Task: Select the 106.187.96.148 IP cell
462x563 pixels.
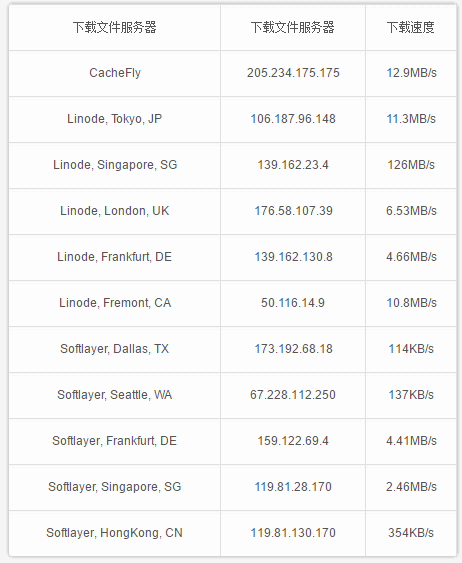Action: [x=293, y=119]
